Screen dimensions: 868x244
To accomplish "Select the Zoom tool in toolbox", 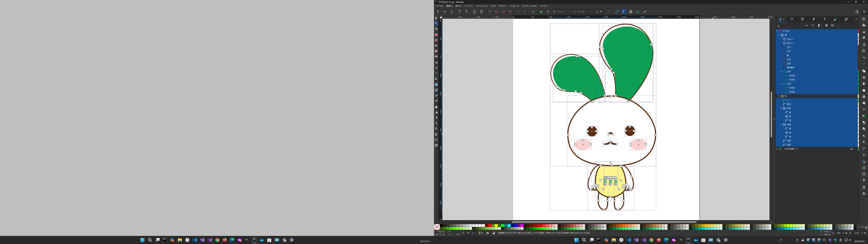I will (436, 140).
